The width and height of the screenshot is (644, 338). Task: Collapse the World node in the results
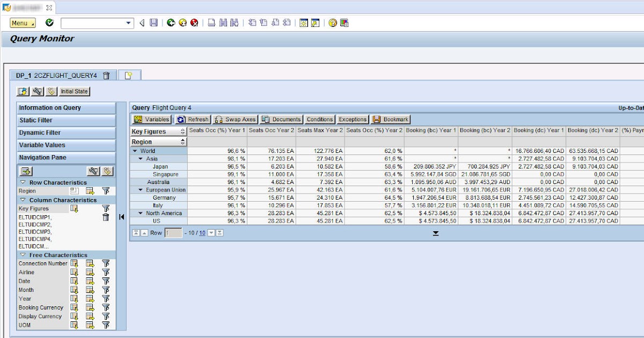[x=135, y=151]
